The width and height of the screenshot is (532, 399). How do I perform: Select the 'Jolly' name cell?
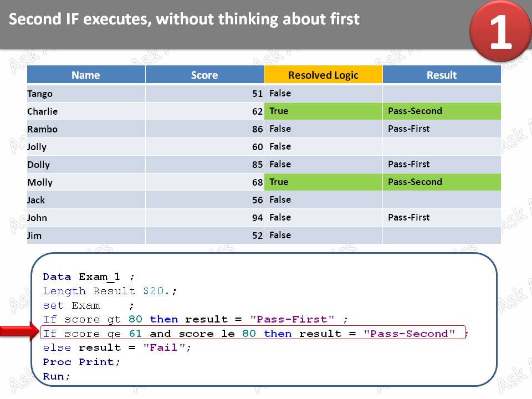click(x=86, y=147)
